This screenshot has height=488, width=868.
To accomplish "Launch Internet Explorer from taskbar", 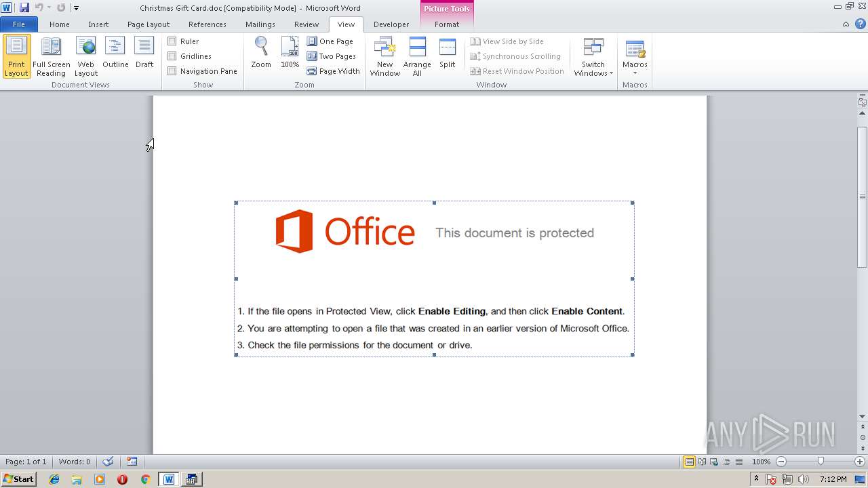I will [x=54, y=479].
